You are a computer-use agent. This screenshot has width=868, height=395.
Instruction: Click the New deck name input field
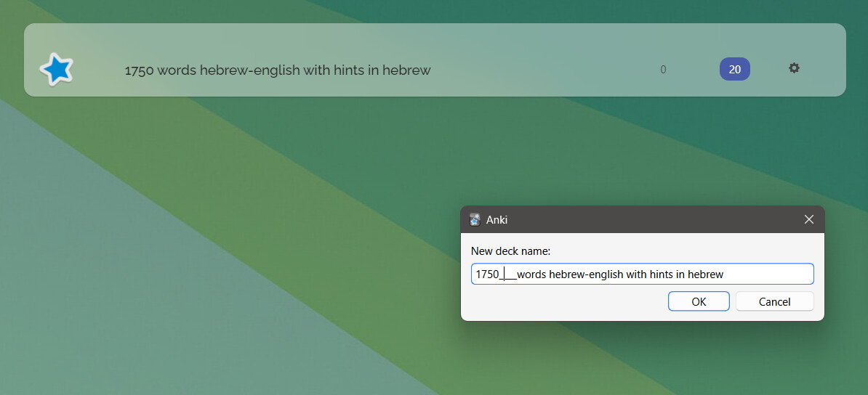pyautogui.click(x=642, y=274)
